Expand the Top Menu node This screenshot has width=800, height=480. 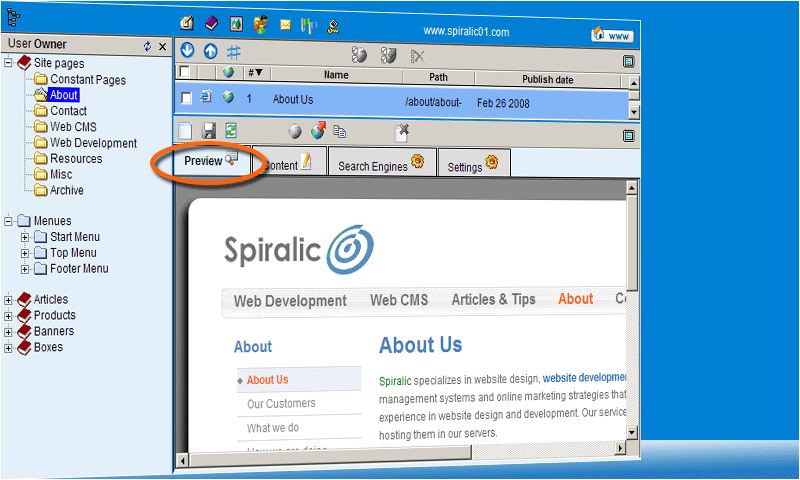pyautogui.click(x=24, y=253)
